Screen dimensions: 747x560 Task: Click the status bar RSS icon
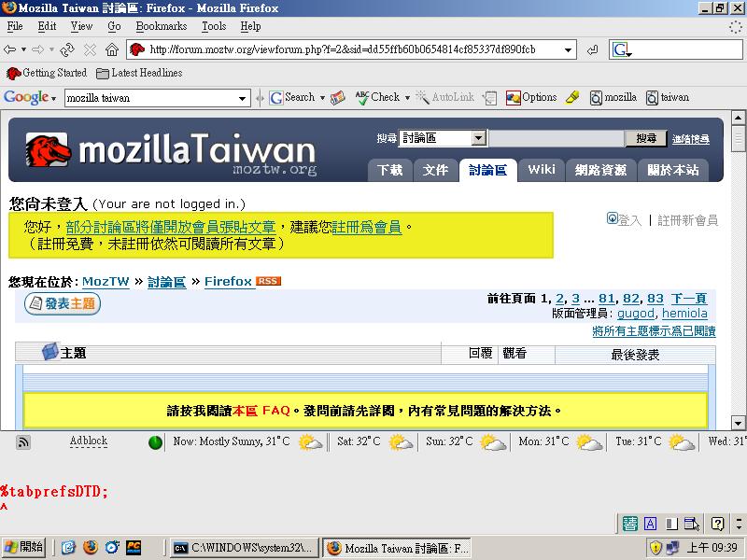coord(22,442)
